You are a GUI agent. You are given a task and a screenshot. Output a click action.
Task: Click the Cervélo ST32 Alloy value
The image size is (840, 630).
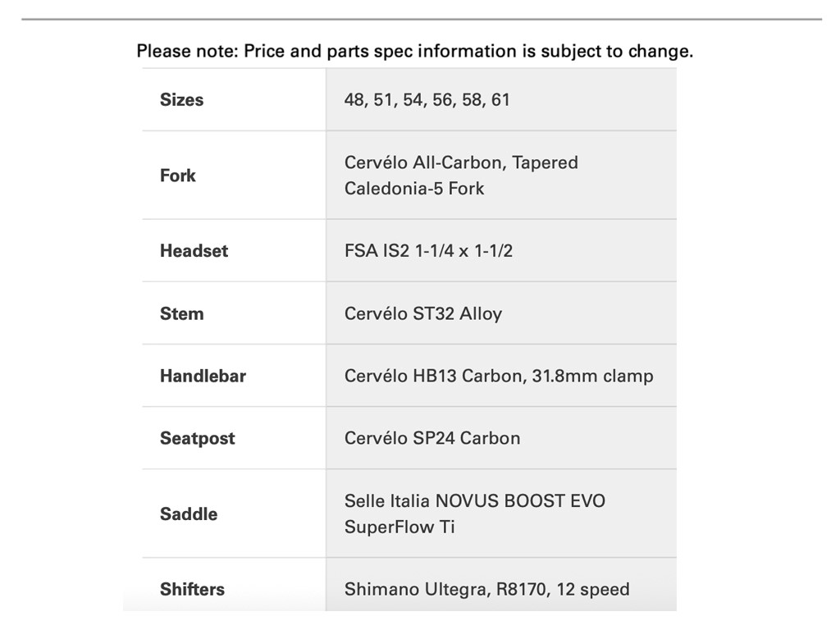(x=422, y=313)
